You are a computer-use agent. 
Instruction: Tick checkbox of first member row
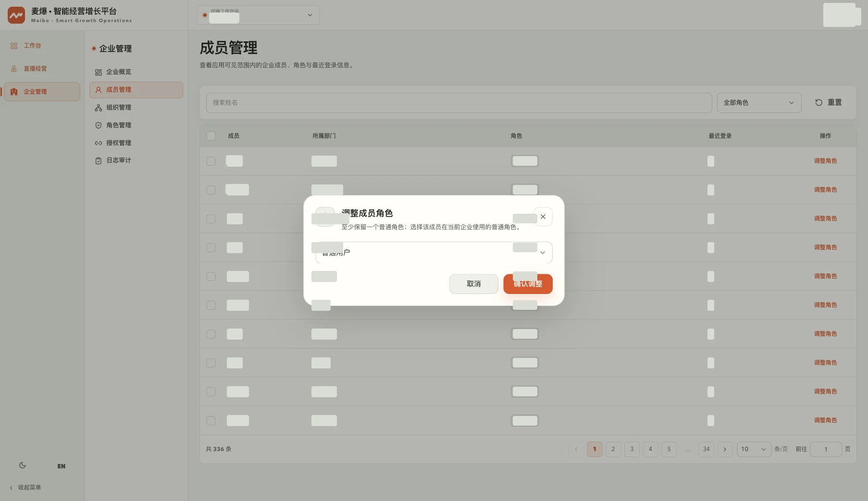pyautogui.click(x=211, y=161)
